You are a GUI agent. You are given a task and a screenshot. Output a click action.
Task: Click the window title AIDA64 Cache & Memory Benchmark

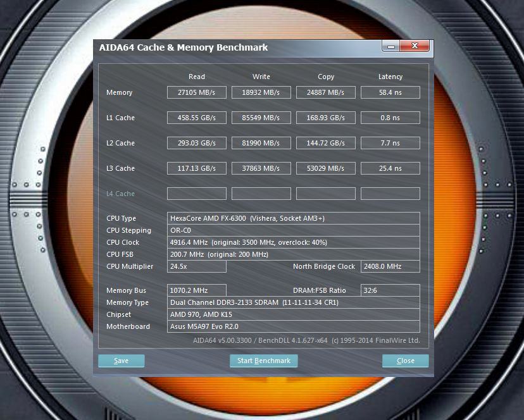point(184,47)
